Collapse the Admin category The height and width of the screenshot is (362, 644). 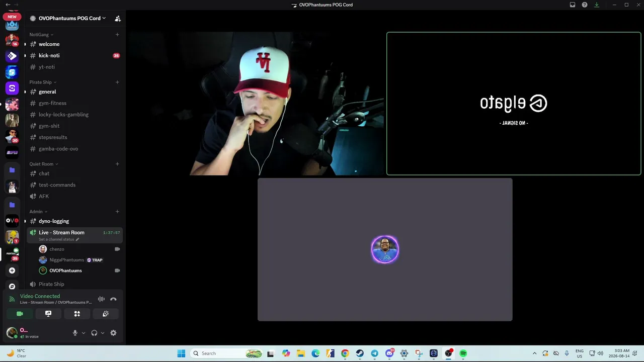[38, 212]
